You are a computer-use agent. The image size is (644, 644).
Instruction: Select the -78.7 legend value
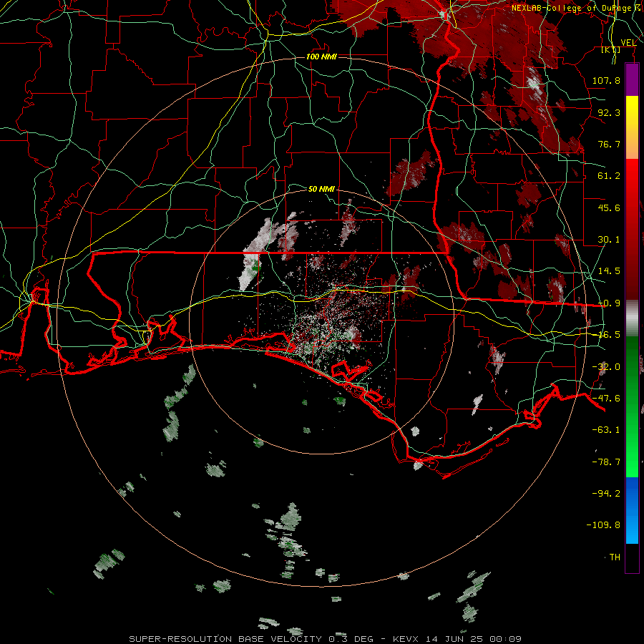(606, 462)
